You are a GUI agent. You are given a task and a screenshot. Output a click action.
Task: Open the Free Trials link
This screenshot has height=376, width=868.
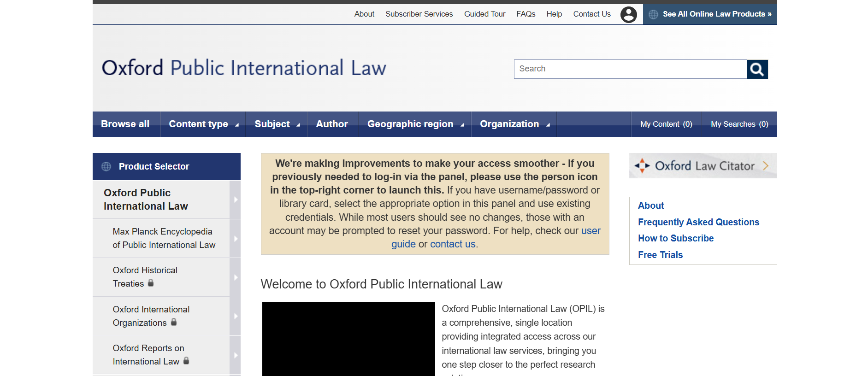[660, 255]
